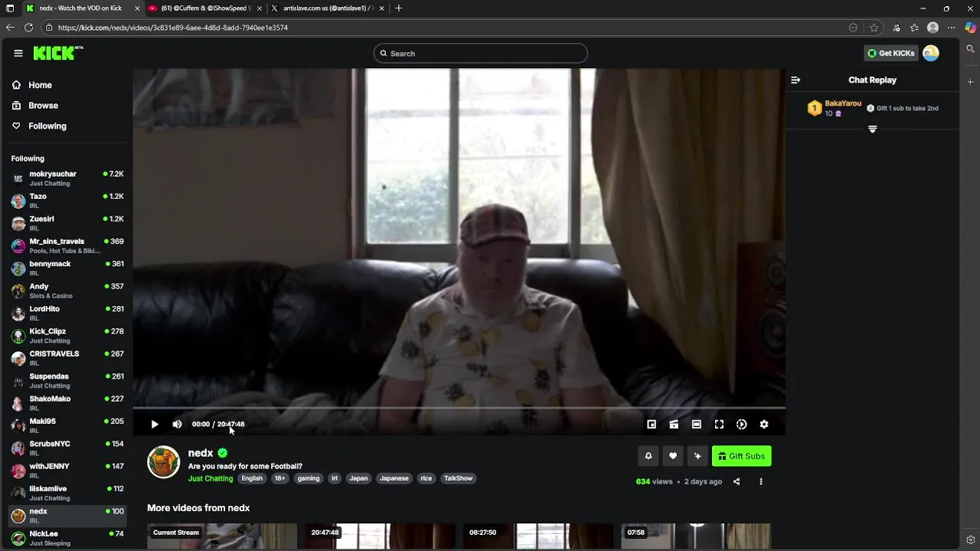Click nedx channel avatar below video
The image size is (980, 551).
(x=163, y=462)
